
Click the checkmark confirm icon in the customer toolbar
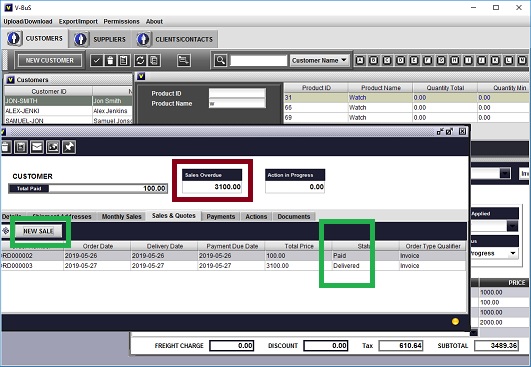coord(97,61)
